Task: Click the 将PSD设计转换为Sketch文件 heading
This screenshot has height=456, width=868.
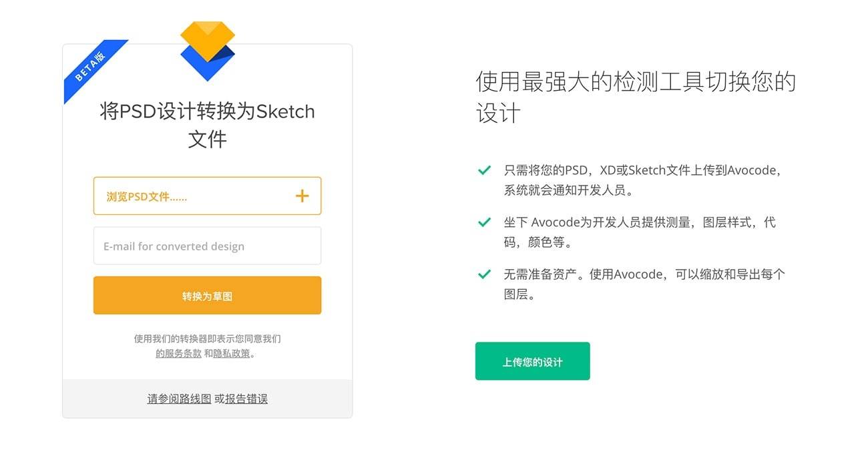Action: [207, 125]
